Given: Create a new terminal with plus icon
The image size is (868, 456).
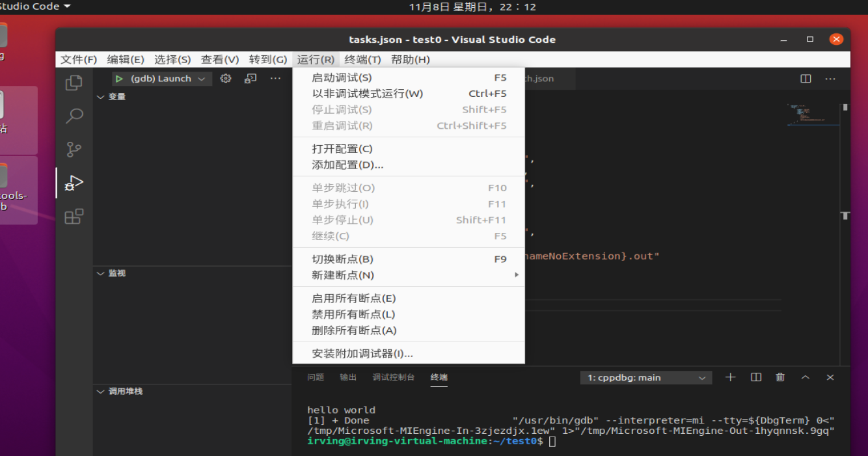Looking at the screenshot, I should tap(730, 377).
